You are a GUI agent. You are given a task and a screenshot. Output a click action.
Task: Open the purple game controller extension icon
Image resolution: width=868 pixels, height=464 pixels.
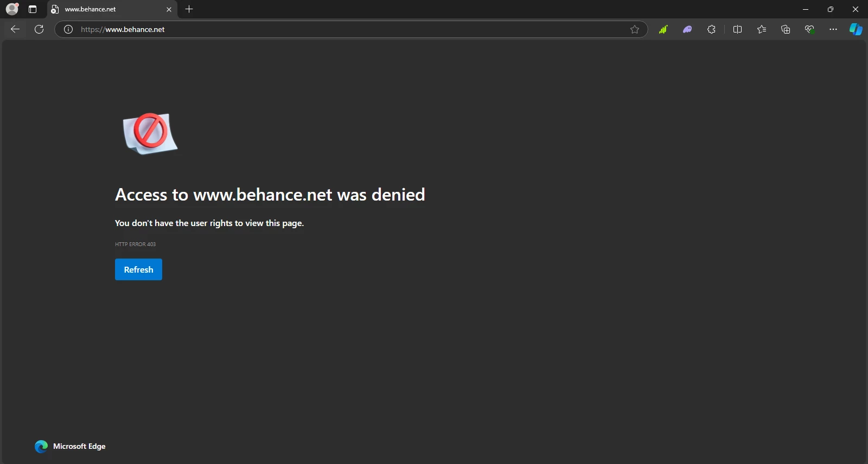point(687,29)
